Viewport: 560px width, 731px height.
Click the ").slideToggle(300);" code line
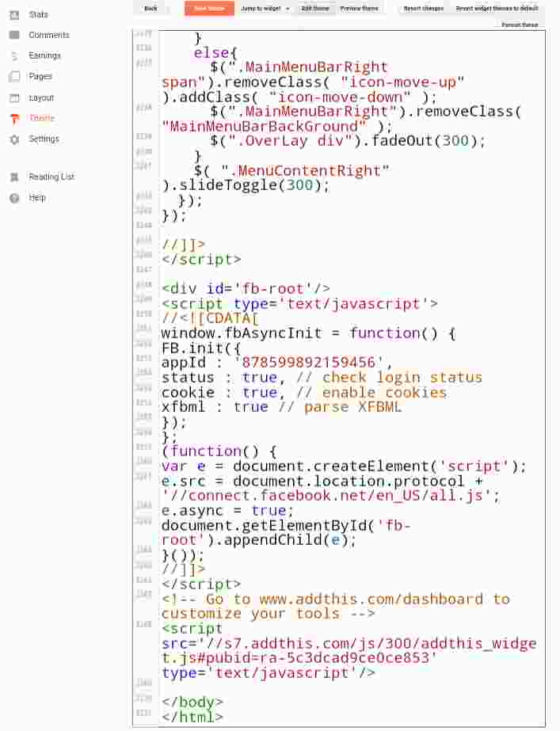tap(246, 185)
